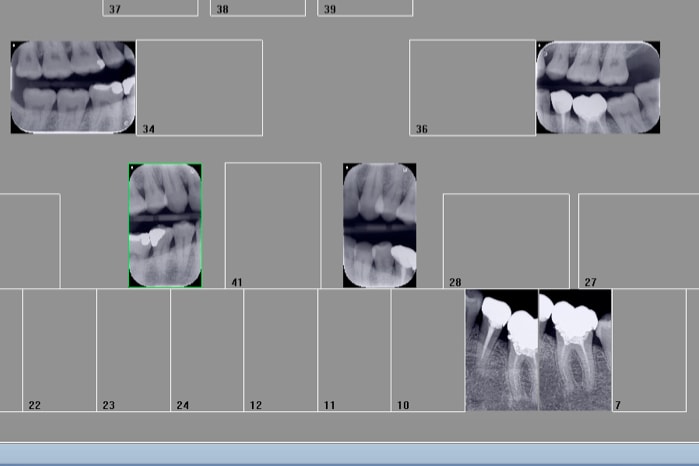
Task: Select partially visible slot 38
Action: tap(258, 8)
